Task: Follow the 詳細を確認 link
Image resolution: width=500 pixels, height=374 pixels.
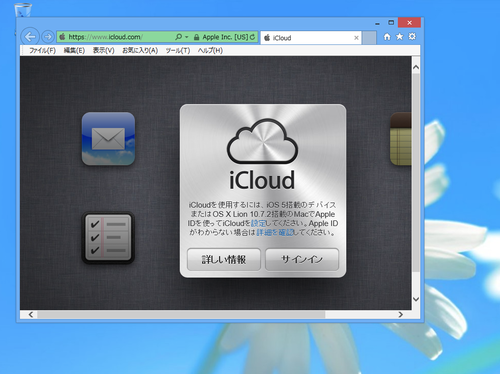Action: point(275,232)
